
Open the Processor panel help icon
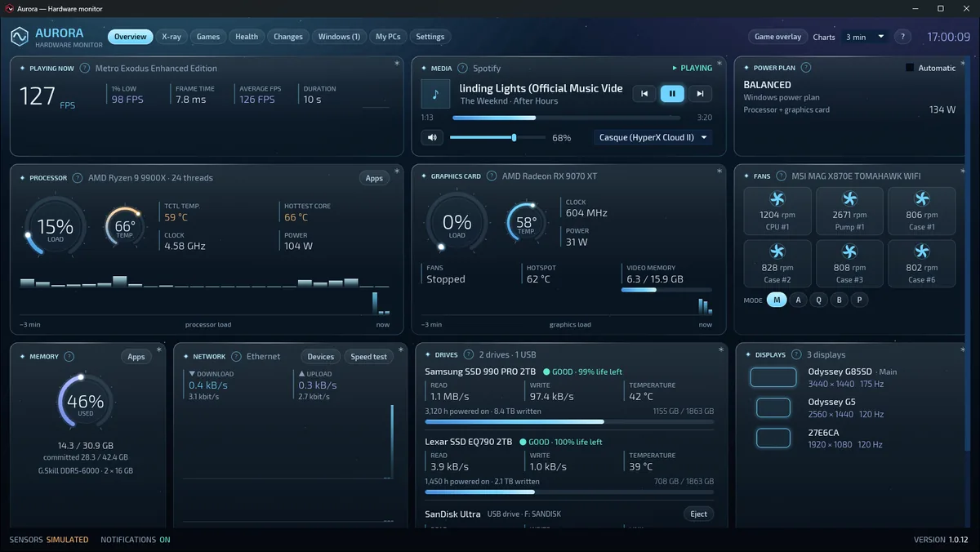pos(78,178)
